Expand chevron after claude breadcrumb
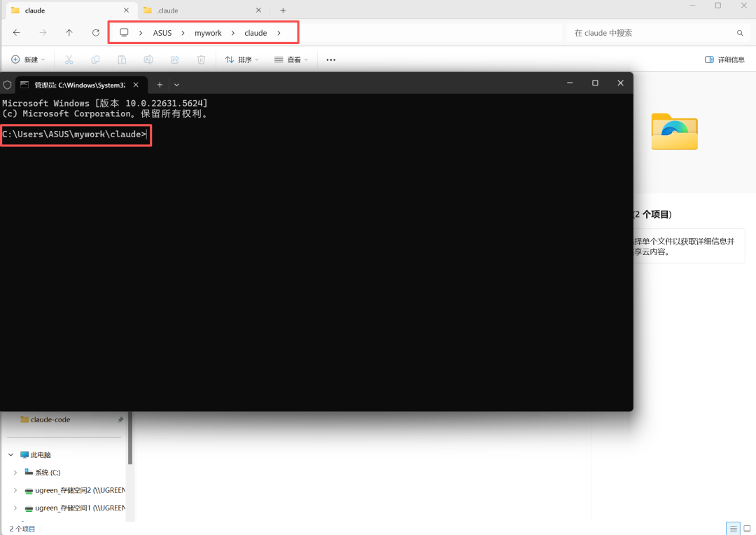Image resolution: width=756 pixels, height=535 pixels. click(x=279, y=33)
